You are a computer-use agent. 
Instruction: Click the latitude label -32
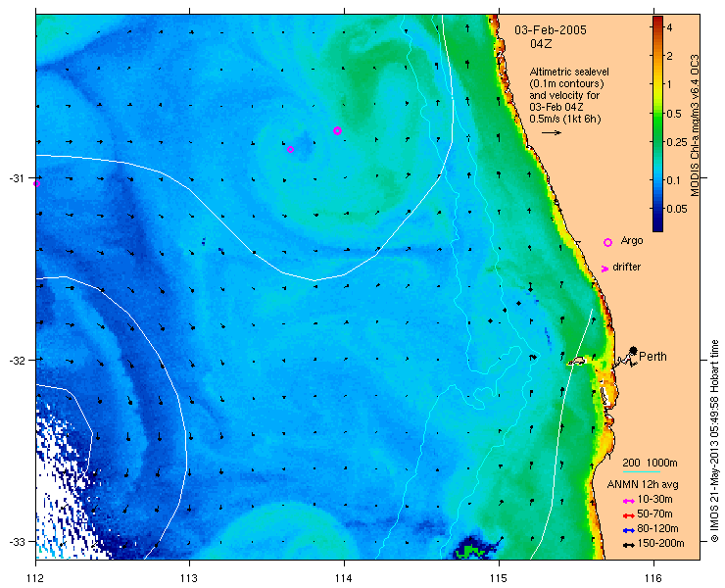[18, 360]
